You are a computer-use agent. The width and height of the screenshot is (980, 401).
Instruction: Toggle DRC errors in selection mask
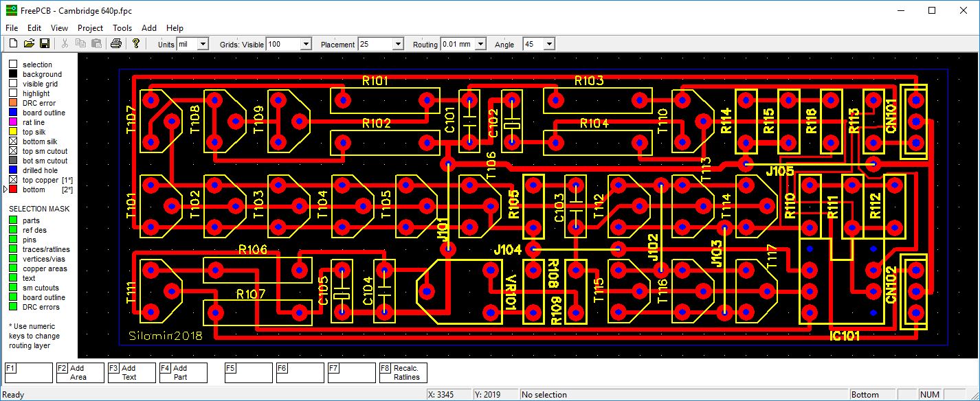tap(13, 307)
